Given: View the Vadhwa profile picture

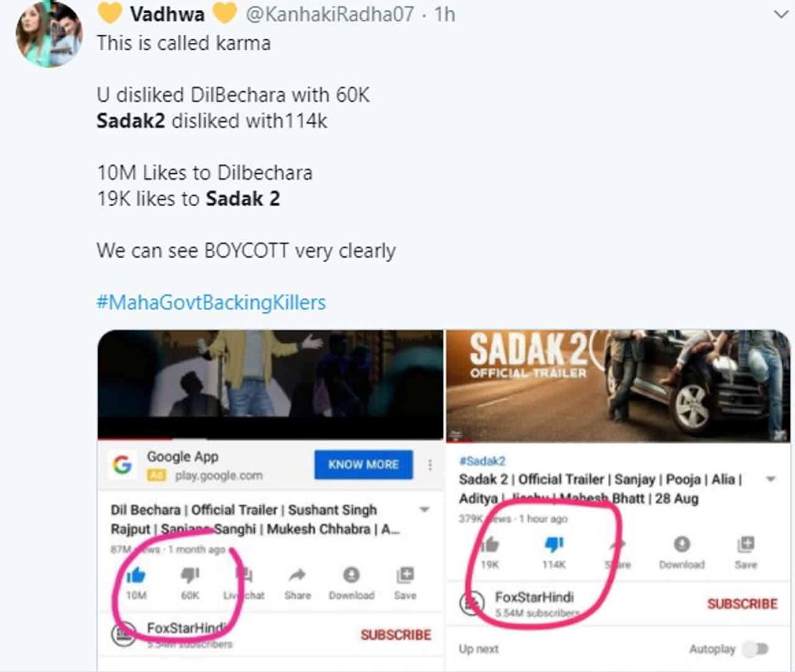Looking at the screenshot, I should click(49, 34).
